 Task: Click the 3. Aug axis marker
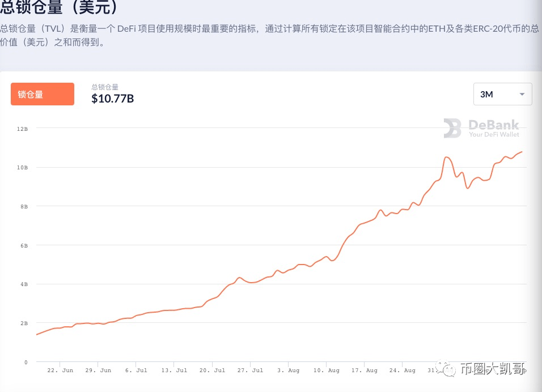coord(288,370)
